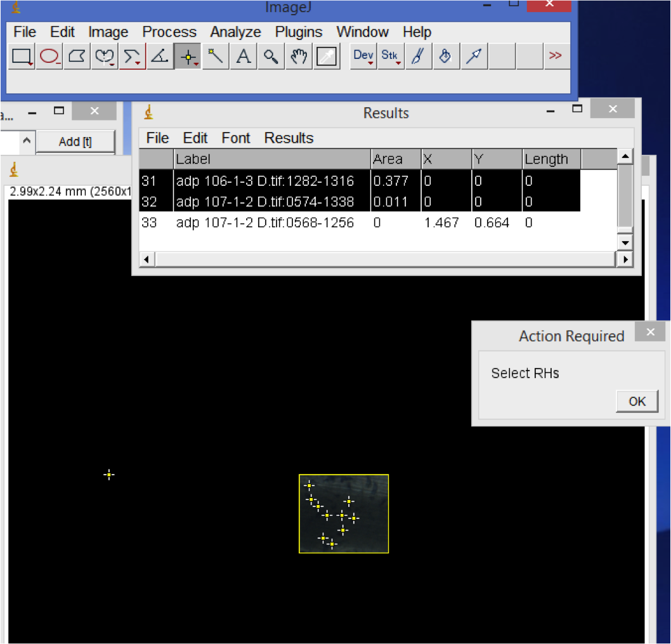Click the Area column header
The height and width of the screenshot is (644, 671).
(x=396, y=159)
